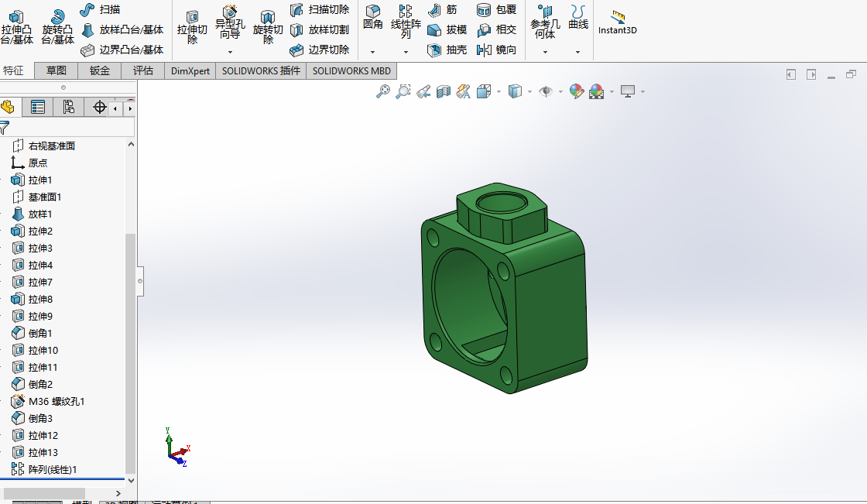Click the 扫描切除 swept cut tool
The image size is (867, 504).
pyautogui.click(x=320, y=9)
